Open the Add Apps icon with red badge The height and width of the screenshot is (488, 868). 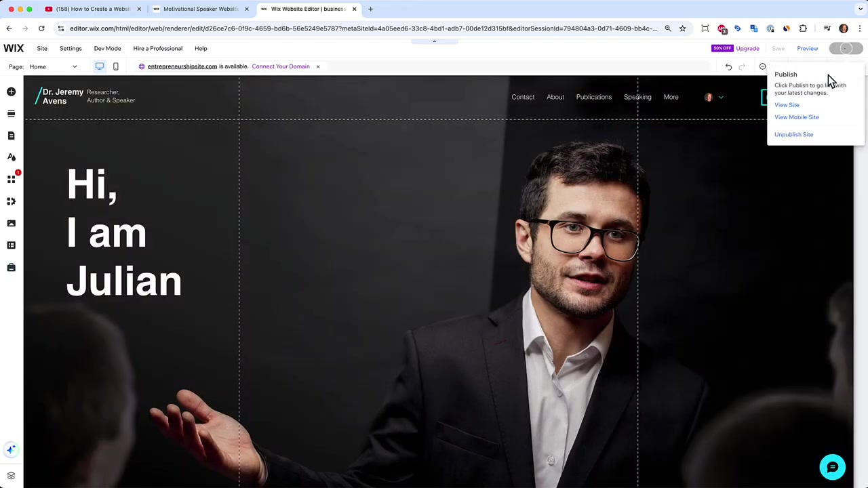click(x=11, y=179)
